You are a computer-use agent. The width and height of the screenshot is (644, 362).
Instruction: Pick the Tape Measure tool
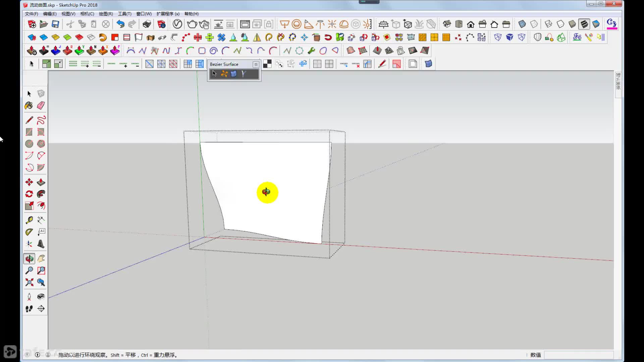pyautogui.click(x=29, y=220)
